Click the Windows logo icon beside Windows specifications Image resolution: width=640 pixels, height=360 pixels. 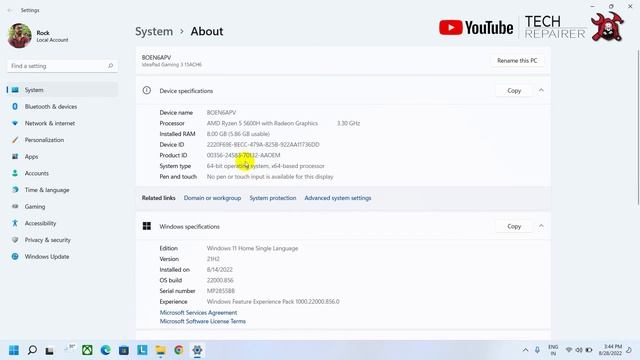pyautogui.click(x=147, y=226)
